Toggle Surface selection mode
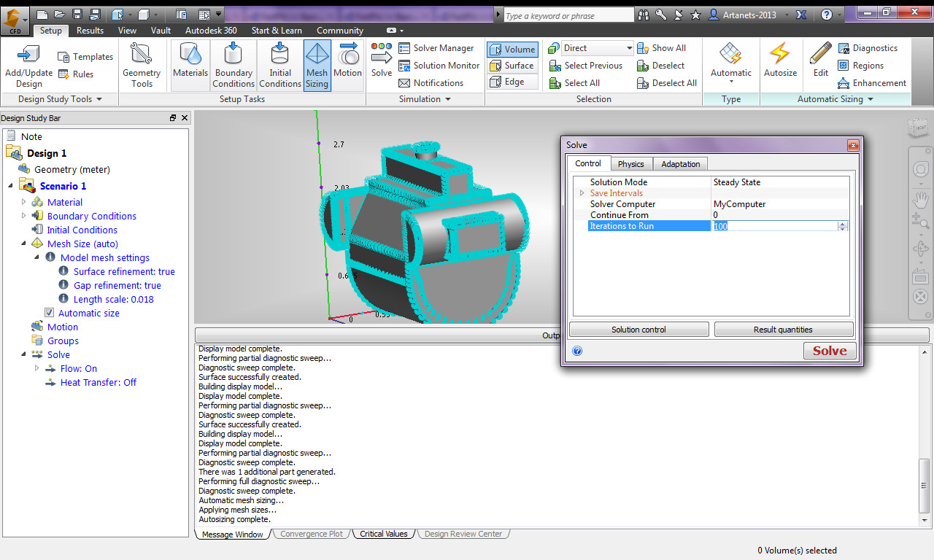This screenshot has height=560, width=934. pos(512,66)
